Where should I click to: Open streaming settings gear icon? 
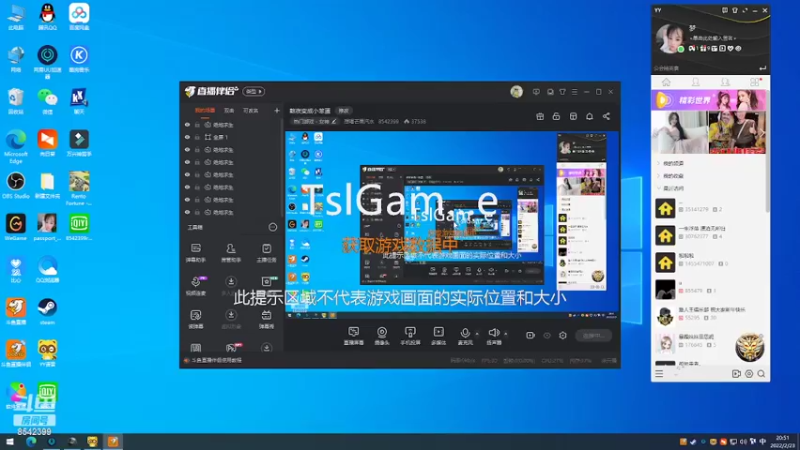pyautogui.click(x=563, y=335)
